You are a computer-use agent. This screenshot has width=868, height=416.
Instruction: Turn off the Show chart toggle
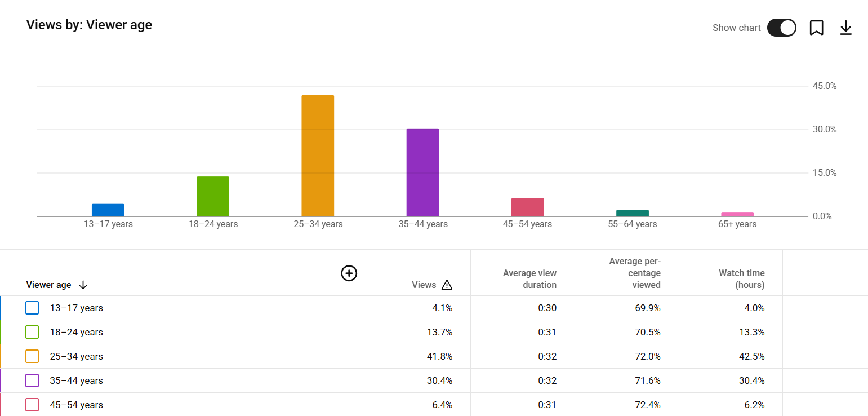point(781,28)
